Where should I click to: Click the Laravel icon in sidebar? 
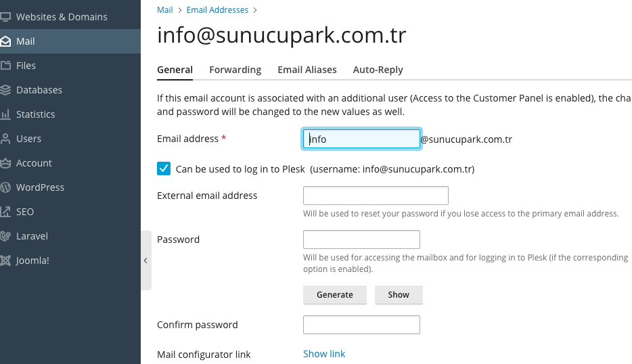click(5, 236)
